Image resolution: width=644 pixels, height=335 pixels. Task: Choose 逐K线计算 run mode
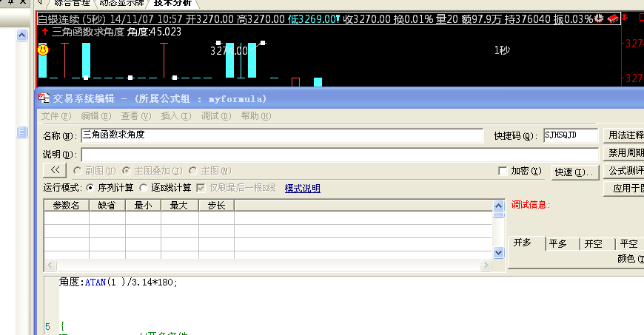[x=144, y=188]
